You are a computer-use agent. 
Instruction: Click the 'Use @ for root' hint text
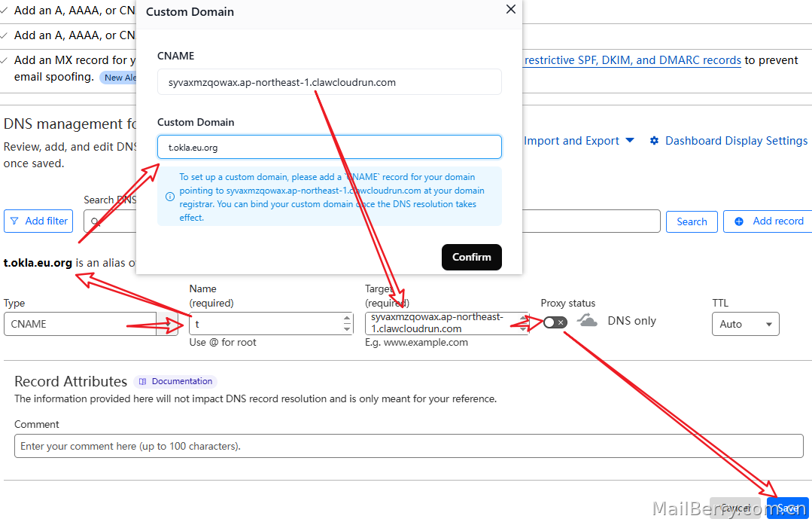click(x=223, y=342)
